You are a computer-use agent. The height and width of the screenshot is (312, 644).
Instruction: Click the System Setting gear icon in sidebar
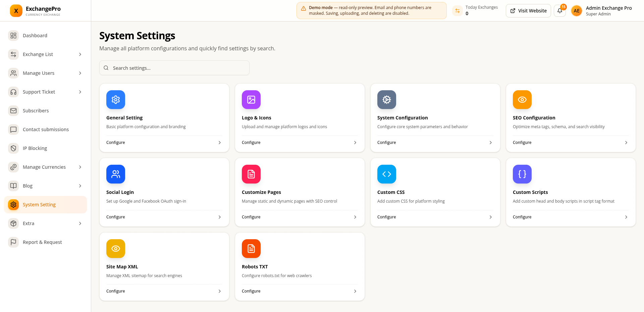[x=13, y=205]
